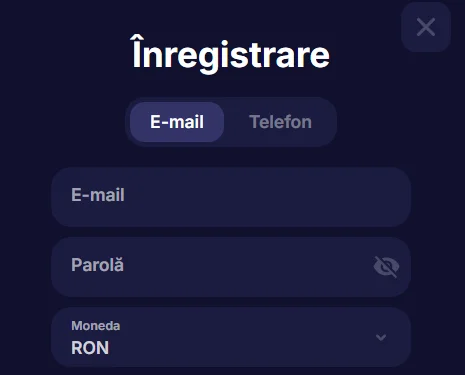Screen dimensions: 465x375
Task: Reveal typed password with eye icon
Action: tap(387, 267)
